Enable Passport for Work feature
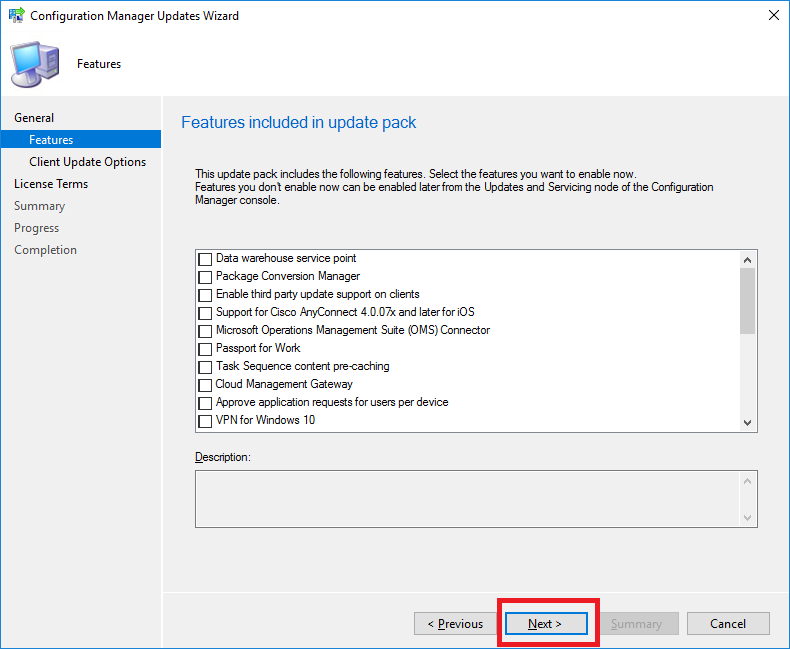Screen dimensions: 790x649 click(x=205, y=349)
